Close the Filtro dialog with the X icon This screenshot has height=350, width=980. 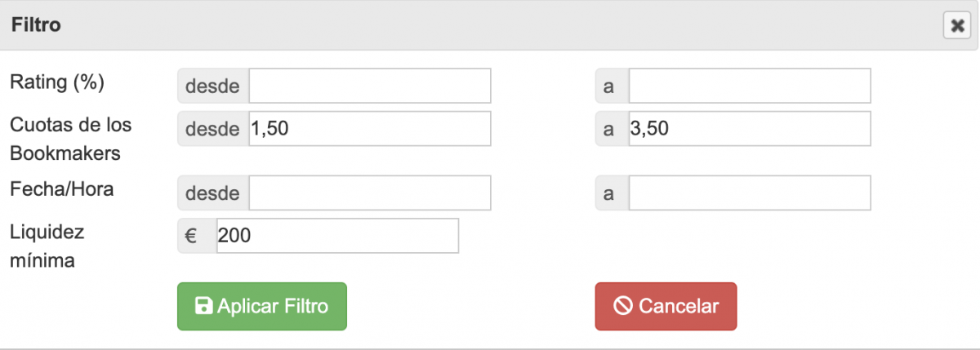(x=955, y=25)
